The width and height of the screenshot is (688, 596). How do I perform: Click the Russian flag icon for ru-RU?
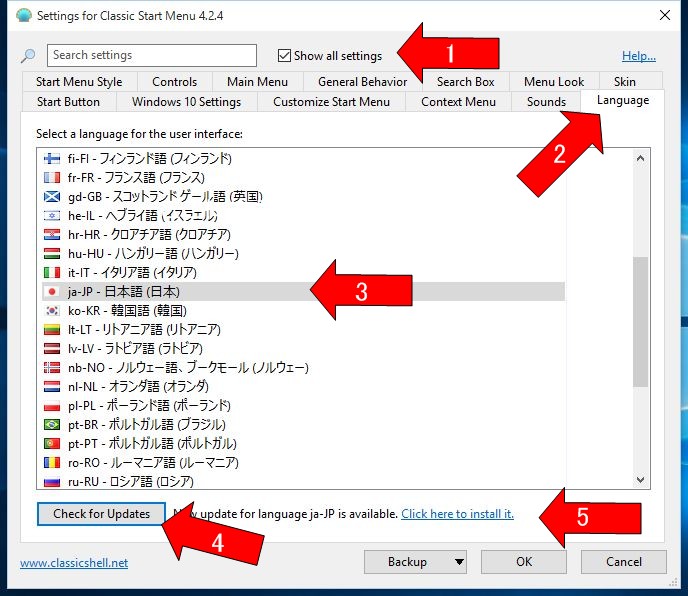tap(52, 481)
